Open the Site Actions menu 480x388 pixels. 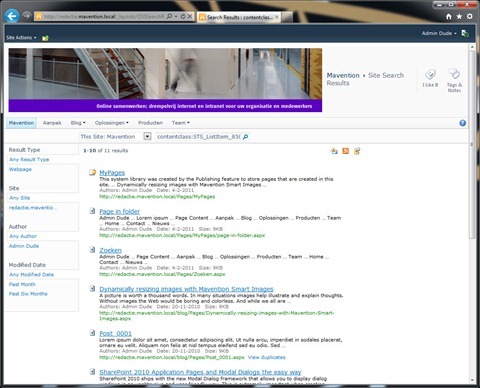coord(21,38)
